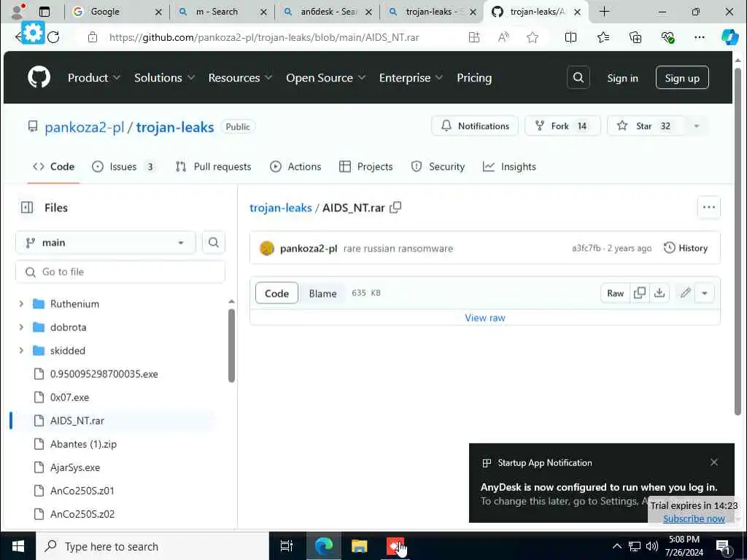This screenshot has height=560, width=747.
Task: Open File Explorer from the taskbar
Action: pyautogui.click(x=359, y=545)
